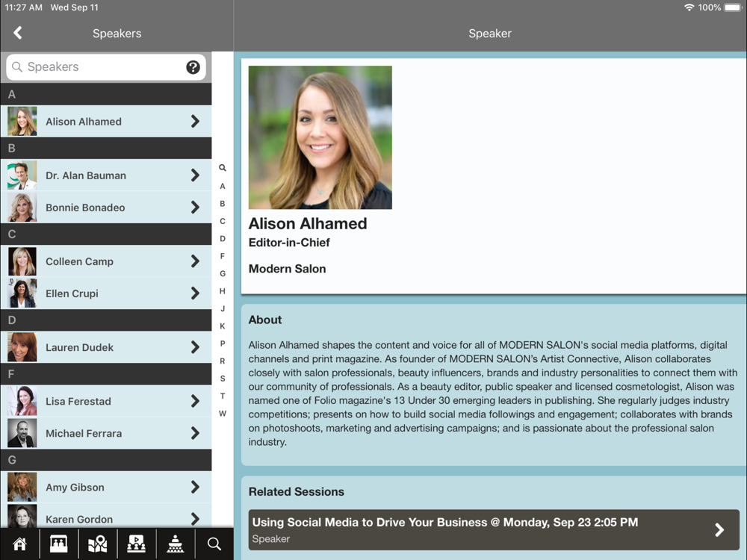Screen dimensions: 747x560
Task: Tap Colleen Camp's thumbnail
Action: [22, 261]
